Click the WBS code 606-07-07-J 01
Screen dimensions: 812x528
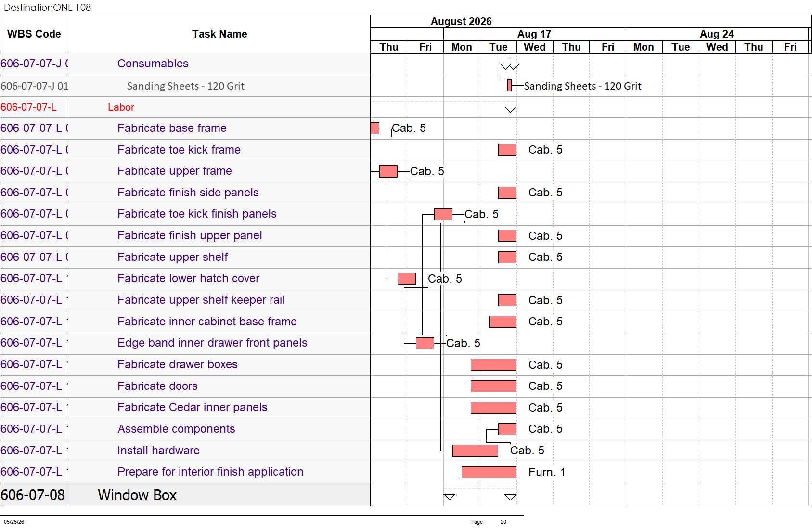(34, 86)
